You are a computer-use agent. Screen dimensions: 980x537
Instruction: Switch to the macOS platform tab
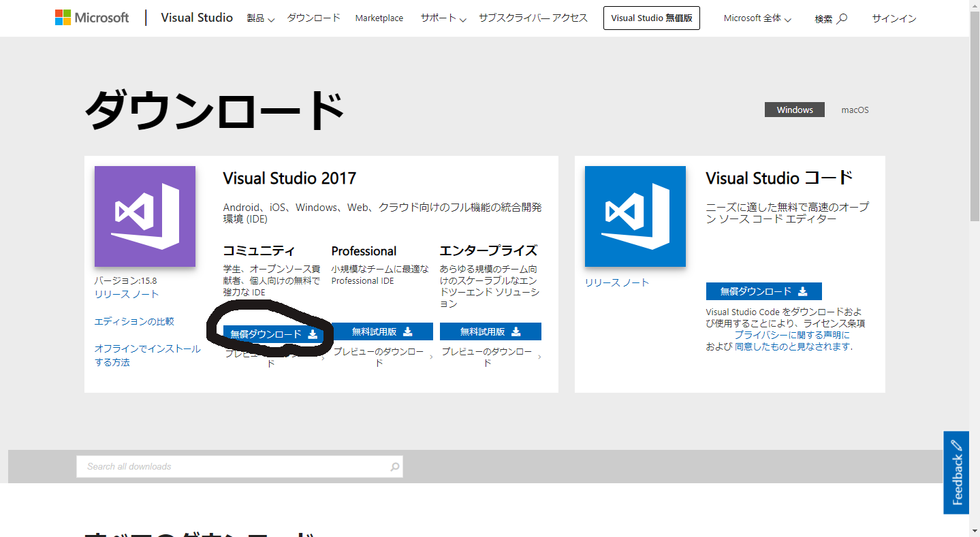coord(855,110)
